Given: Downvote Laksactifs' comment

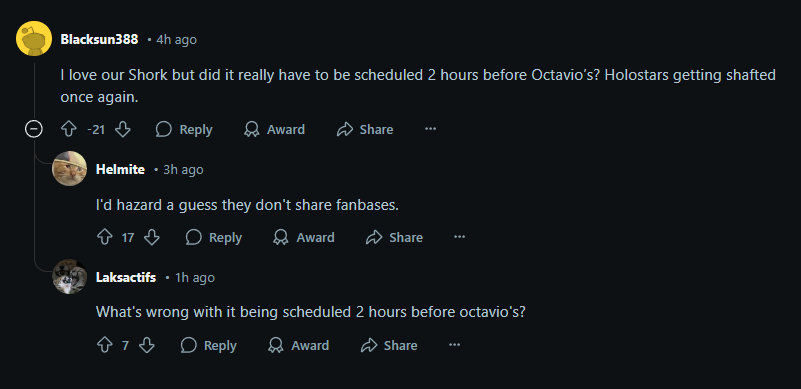Looking at the screenshot, I should (147, 346).
